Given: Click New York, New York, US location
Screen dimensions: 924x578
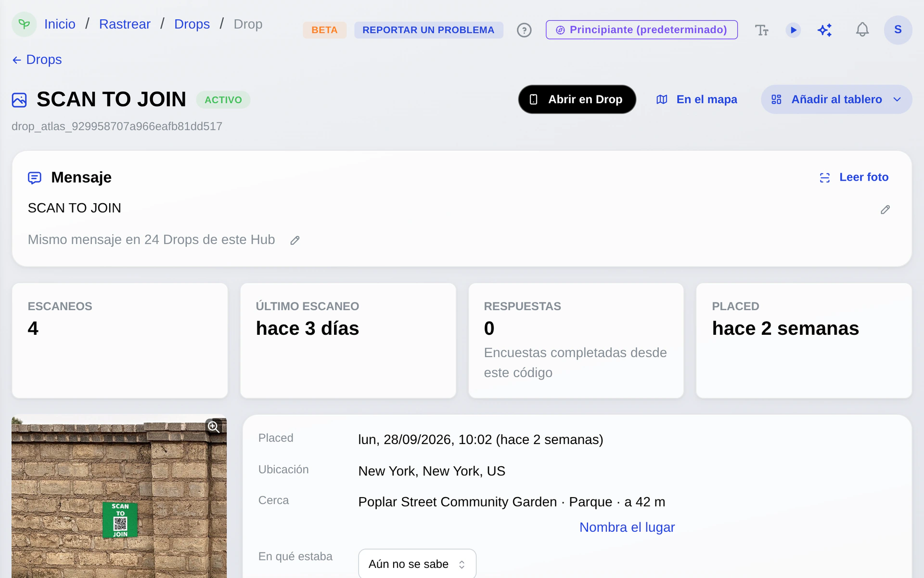Looking at the screenshot, I should [432, 471].
